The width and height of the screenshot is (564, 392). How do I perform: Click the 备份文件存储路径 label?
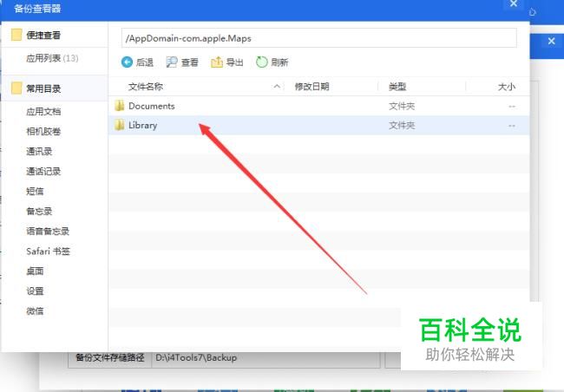109,358
